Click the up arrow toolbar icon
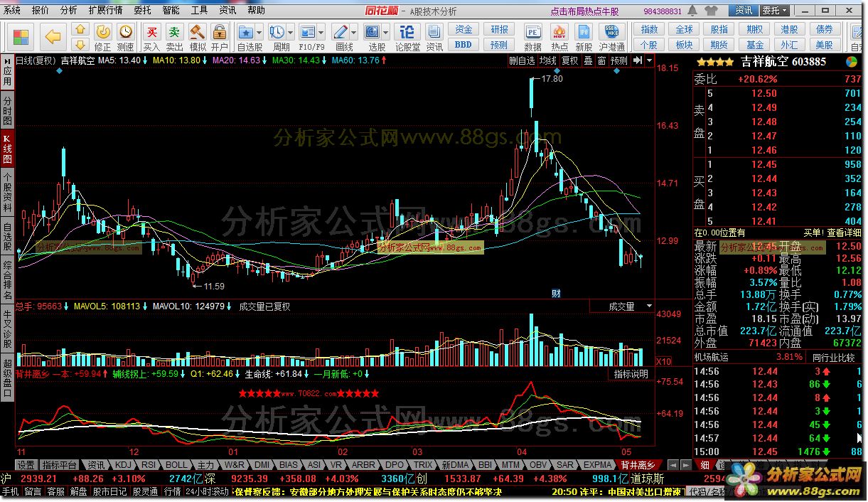The width and height of the screenshot is (868, 502). [80, 29]
